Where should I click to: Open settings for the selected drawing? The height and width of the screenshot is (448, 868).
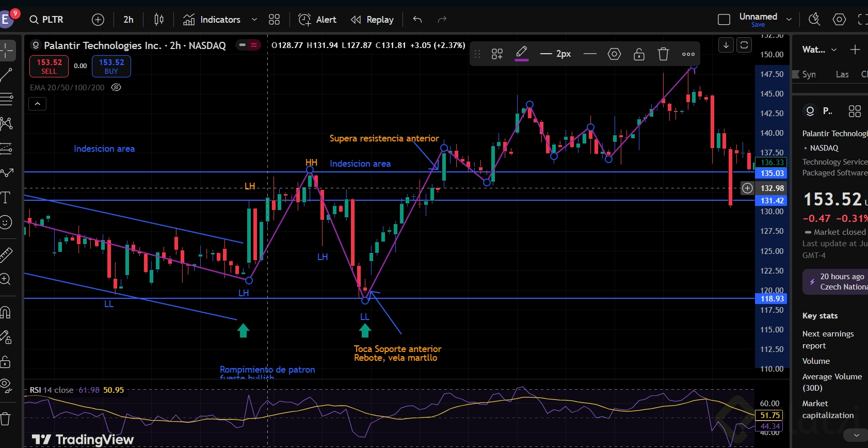click(x=614, y=54)
